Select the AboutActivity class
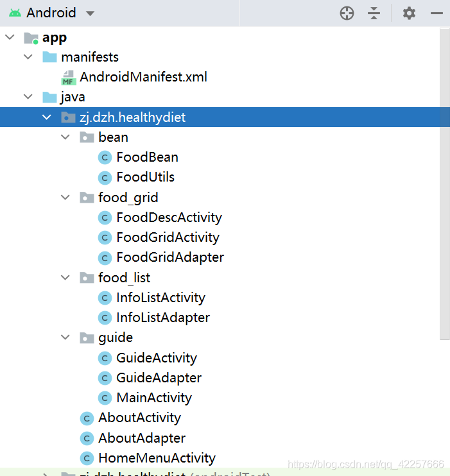The height and width of the screenshot is (476, 450). click(x=139, y=418)
